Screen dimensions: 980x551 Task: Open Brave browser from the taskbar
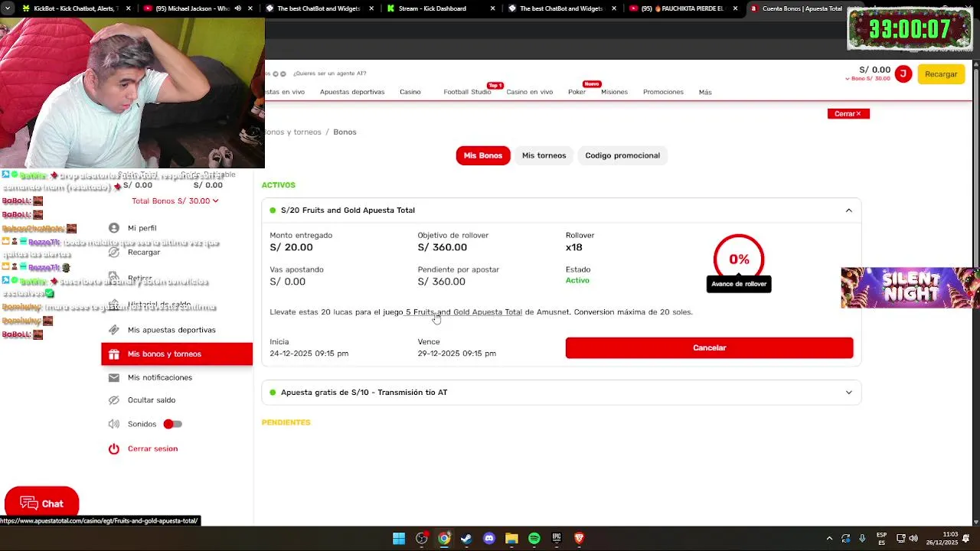click(x=580, y=539)
